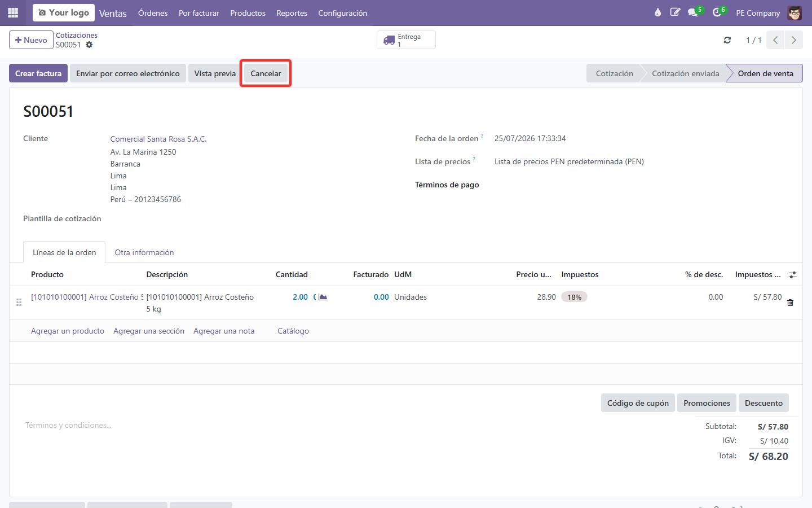This screenshot has width=812, height=508.
Task: Open PE Company switcher dropdown
Action: 758,13
